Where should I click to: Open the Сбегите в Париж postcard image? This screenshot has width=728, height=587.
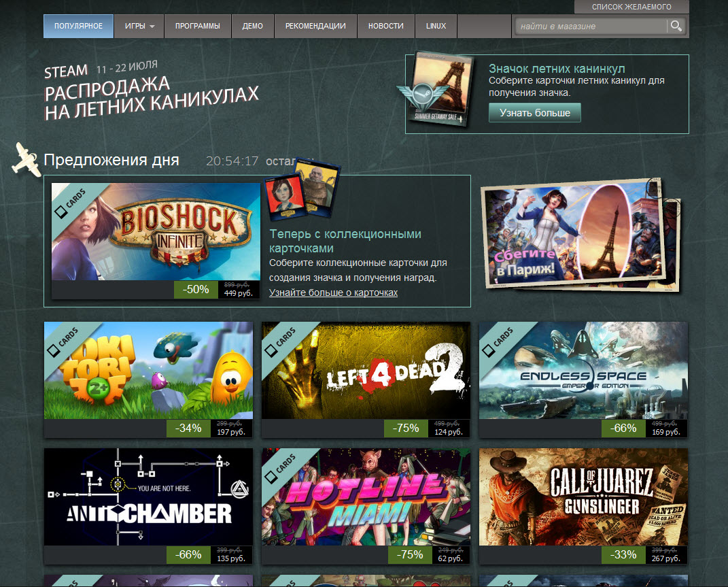578,238
